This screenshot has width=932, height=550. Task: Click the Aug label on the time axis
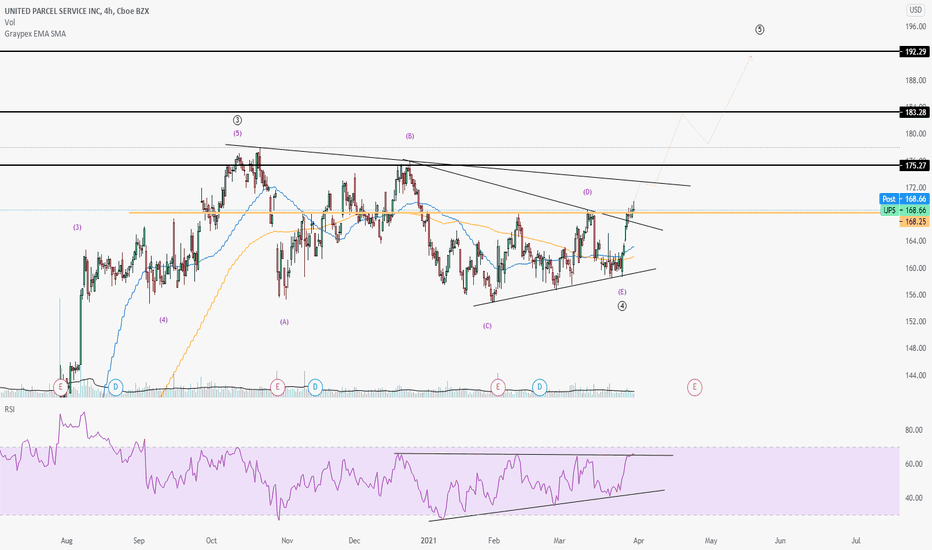[x=67, y=540]
